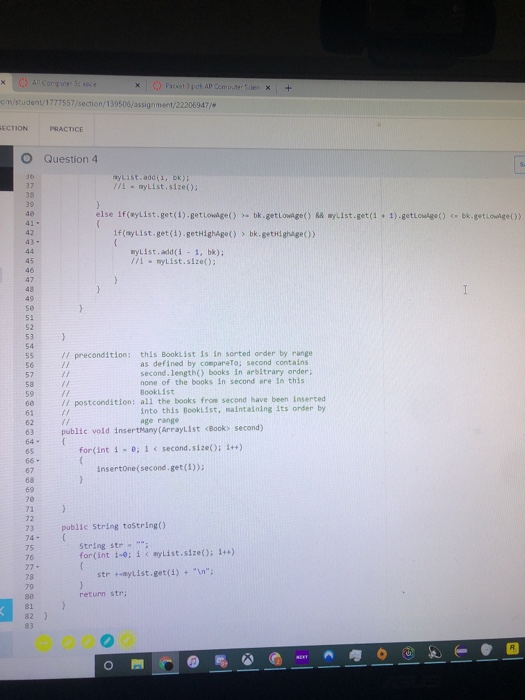Close the AP Computer Science tab

[x=138, y=85]
